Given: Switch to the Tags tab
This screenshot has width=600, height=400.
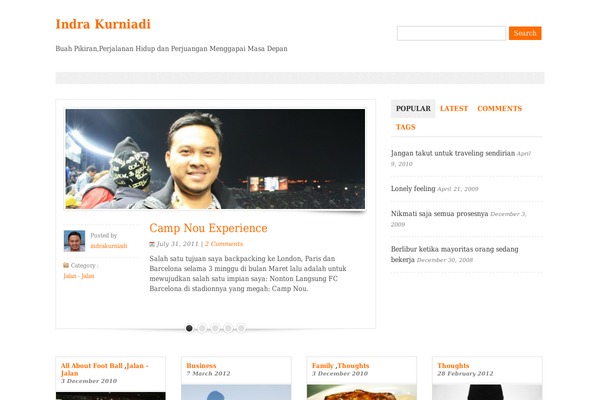Looking at the screenshot, I should [x=406, y=127].
